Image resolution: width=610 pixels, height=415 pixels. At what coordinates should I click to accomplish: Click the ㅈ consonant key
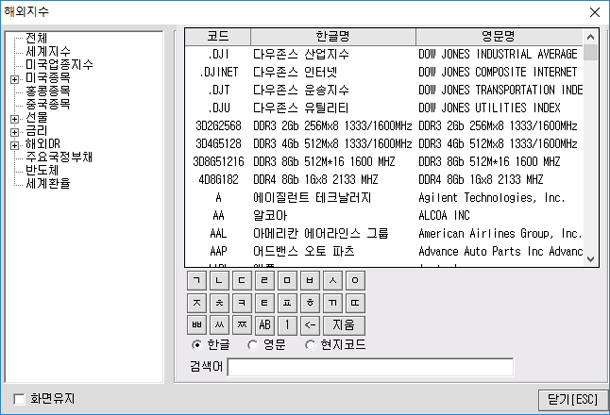tap(196, 303)
